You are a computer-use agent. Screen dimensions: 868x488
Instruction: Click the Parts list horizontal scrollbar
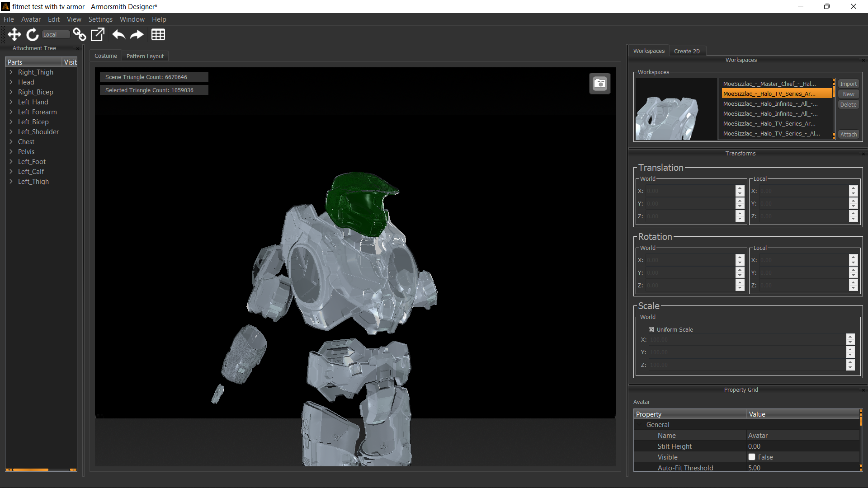pyautogui.click(x=31, y=469)
